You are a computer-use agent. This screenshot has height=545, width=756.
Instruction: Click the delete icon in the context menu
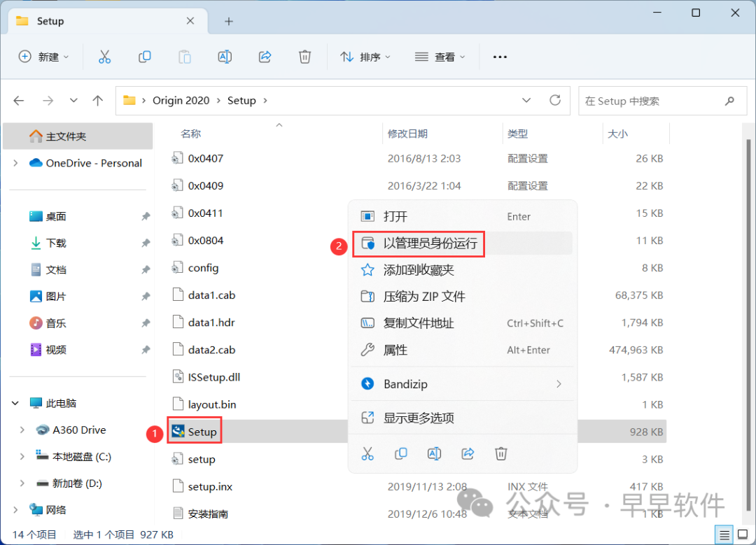point(500,453)
